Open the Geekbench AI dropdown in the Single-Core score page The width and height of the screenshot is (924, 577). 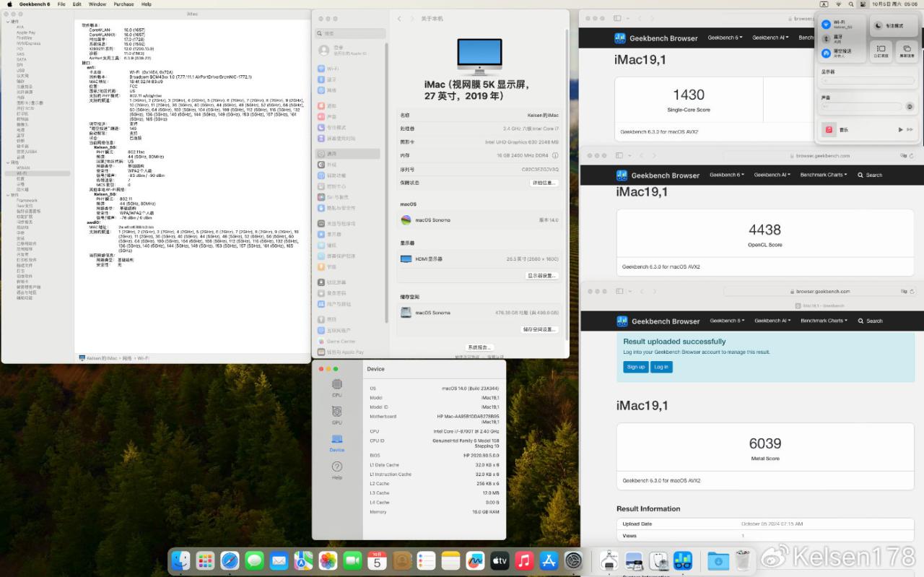(770, 38)
